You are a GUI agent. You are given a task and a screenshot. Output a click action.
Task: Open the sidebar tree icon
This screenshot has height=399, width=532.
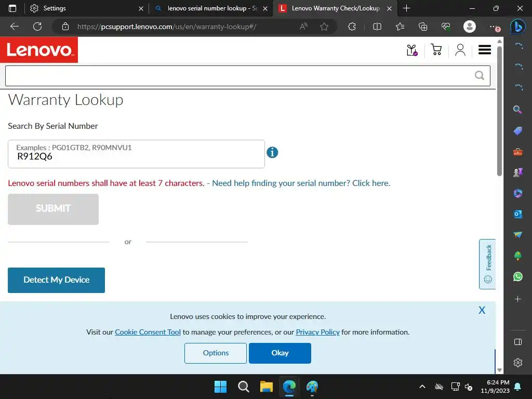(x=518, y=256)
